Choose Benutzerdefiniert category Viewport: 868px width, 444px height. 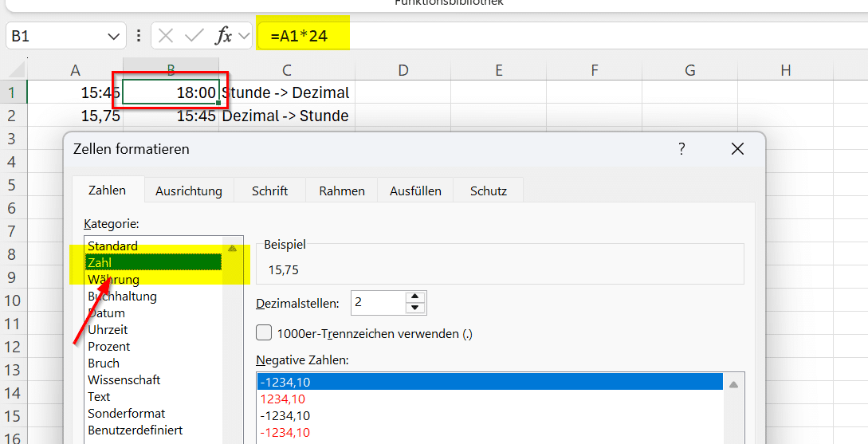click(135, 430)
